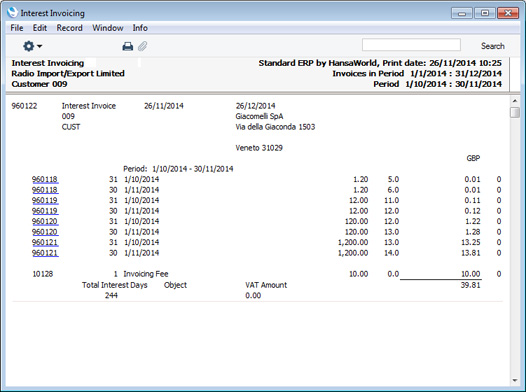Click the invoice date 26/11/2014
The width and height of the screenshot is (526, 392).
coord(164,106)
